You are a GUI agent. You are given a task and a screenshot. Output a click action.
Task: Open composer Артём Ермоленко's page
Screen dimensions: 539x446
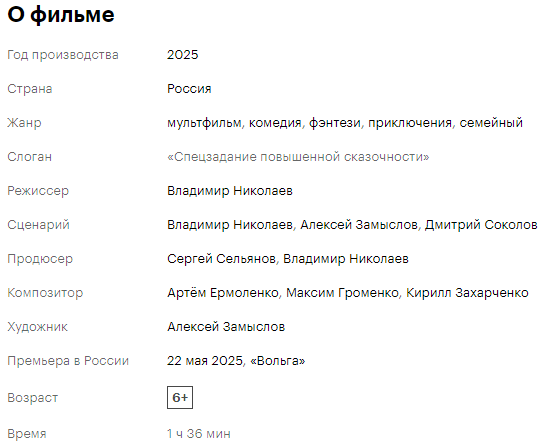(x=223, y=293)
